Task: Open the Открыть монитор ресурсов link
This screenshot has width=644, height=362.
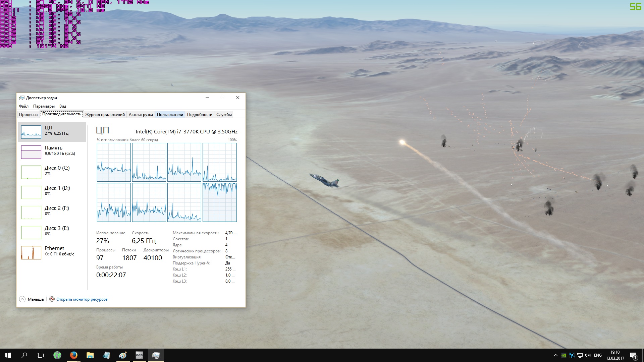Action: coord(82,299)
